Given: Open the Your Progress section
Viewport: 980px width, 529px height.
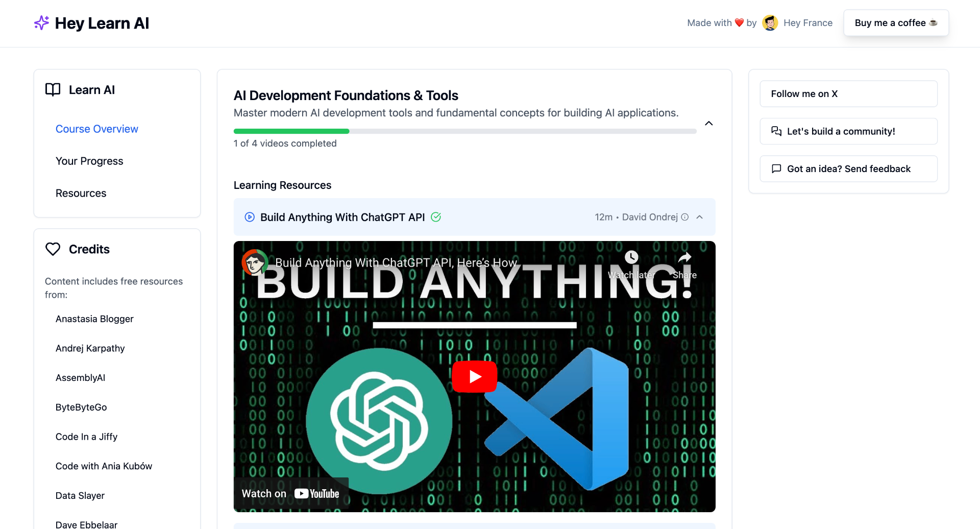Looking at the screenshot, I should (x=89, y=161).
